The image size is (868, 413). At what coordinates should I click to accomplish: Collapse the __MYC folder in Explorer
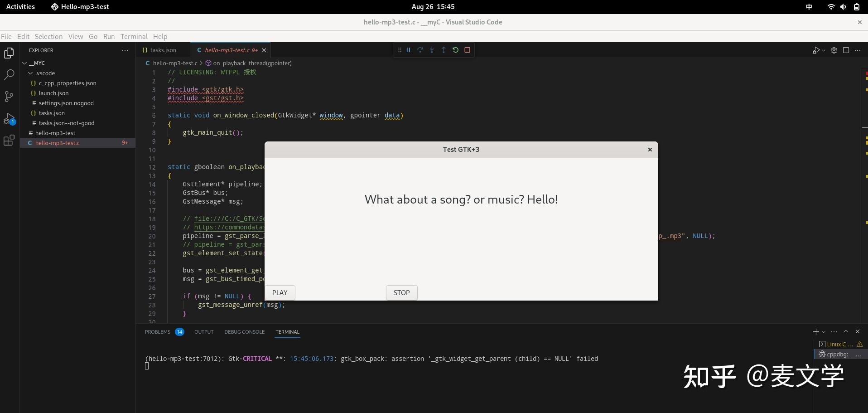tap(25, 63)
